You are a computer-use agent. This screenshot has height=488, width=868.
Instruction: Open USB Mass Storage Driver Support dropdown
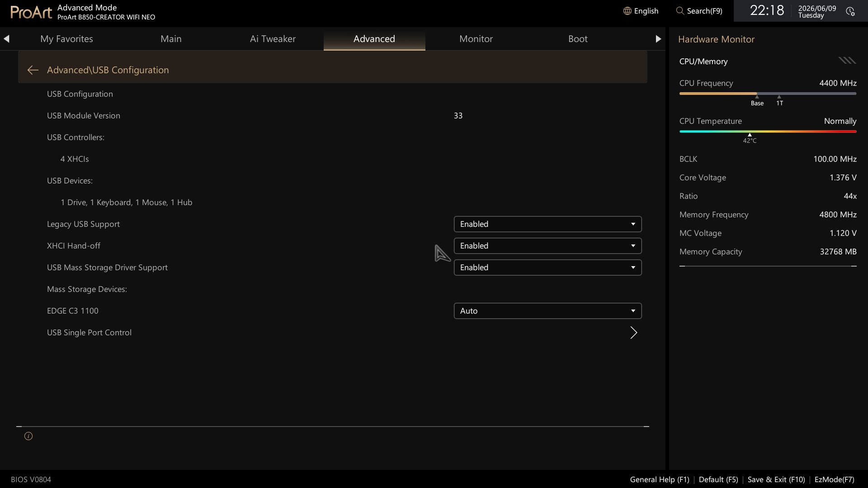click(547, 267)
